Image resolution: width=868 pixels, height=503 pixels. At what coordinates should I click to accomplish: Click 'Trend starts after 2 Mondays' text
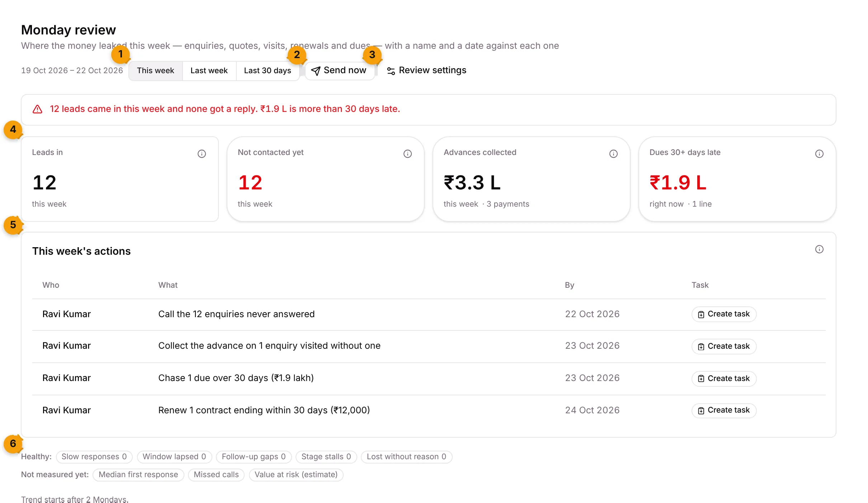tap(75, 499)
